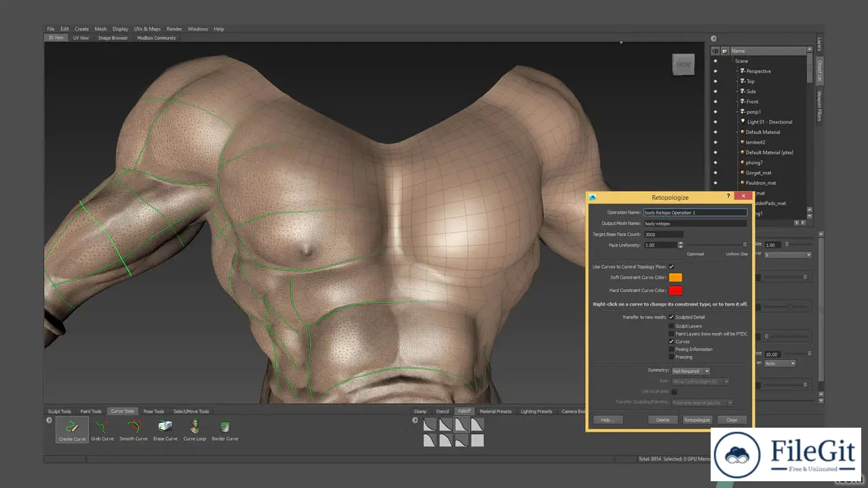Click the Target Base Face Count field
The image size is (868, 488).
point(664,235)
